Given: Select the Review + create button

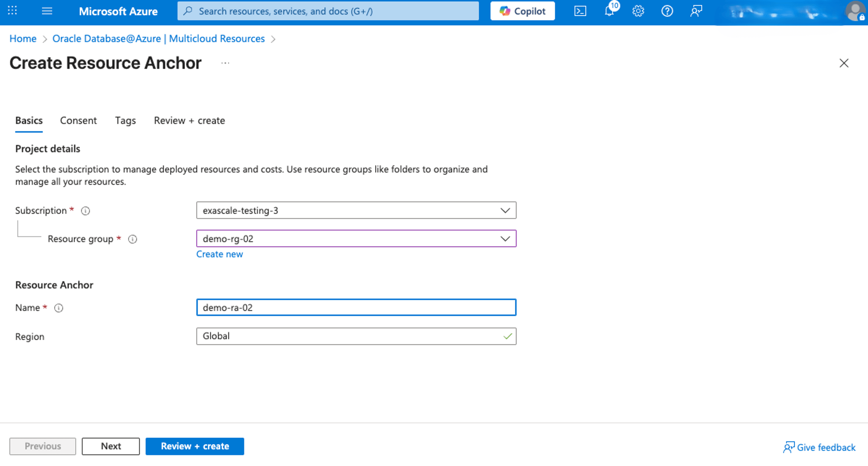Looking at the screenshot, I should pyautogui.click(x=195, y=446).
